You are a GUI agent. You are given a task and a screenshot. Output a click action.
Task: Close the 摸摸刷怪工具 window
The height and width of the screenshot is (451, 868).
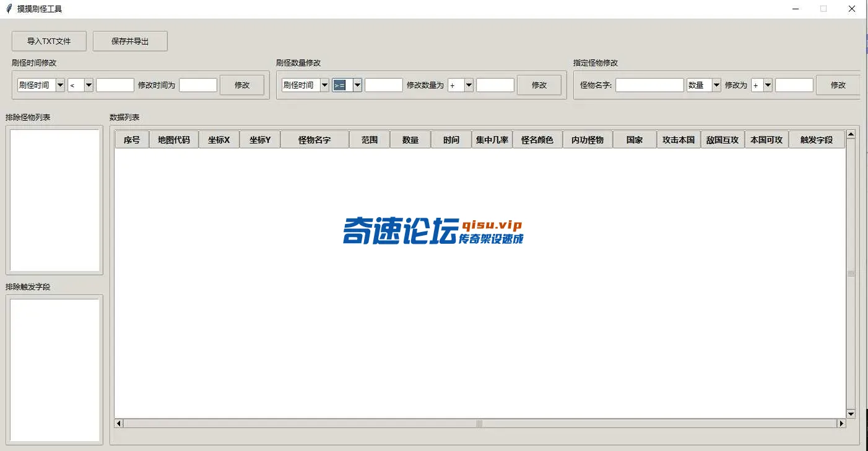pos(852,9)
